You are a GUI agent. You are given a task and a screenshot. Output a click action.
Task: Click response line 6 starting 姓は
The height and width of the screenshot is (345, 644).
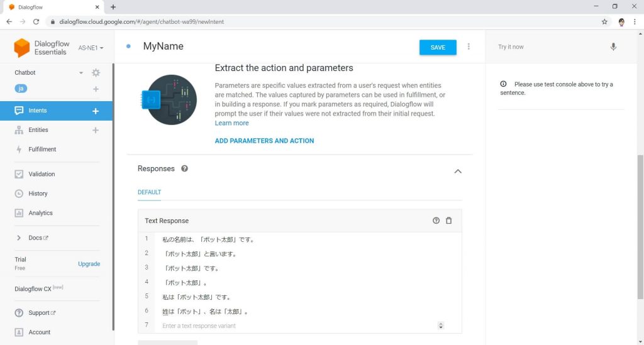click(x=205, y=311)
